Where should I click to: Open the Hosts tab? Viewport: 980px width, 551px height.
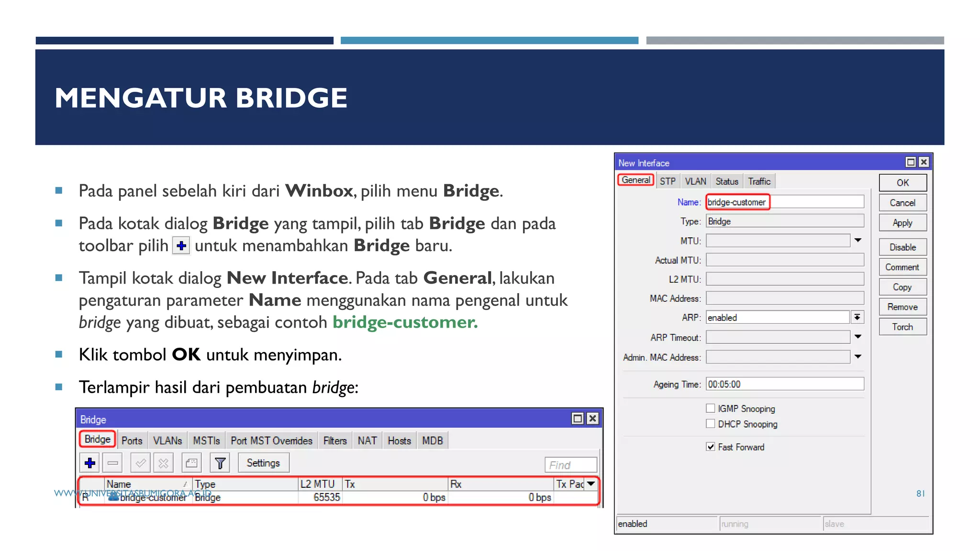pyautogui.click(x=400, y=441)
